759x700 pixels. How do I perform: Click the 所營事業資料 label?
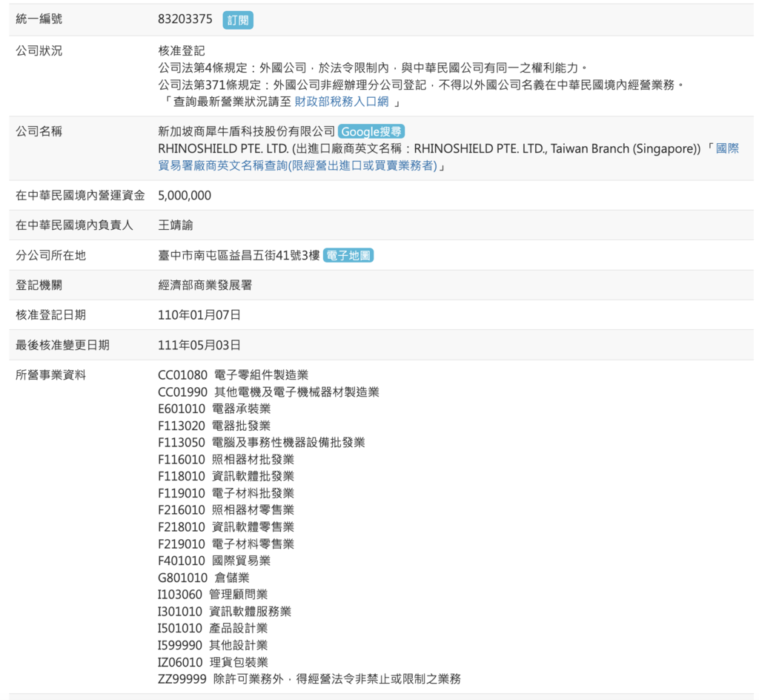click(50, 375)
